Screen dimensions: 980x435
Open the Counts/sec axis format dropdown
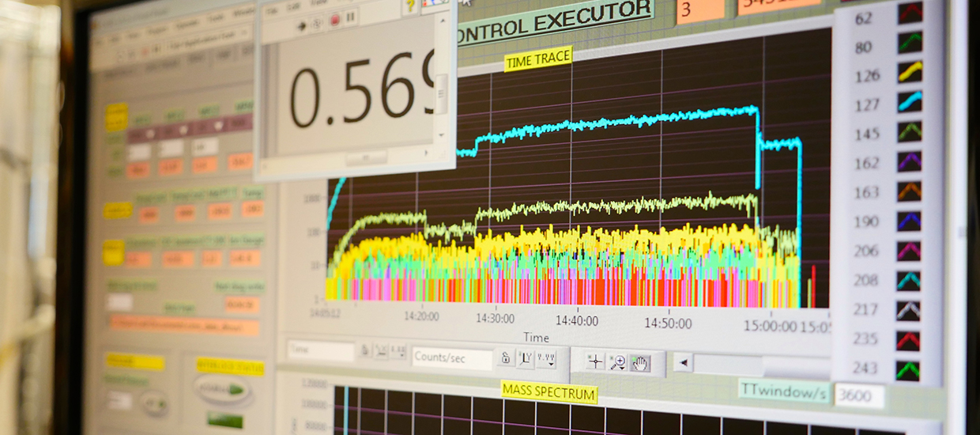[x=546, y=358]
